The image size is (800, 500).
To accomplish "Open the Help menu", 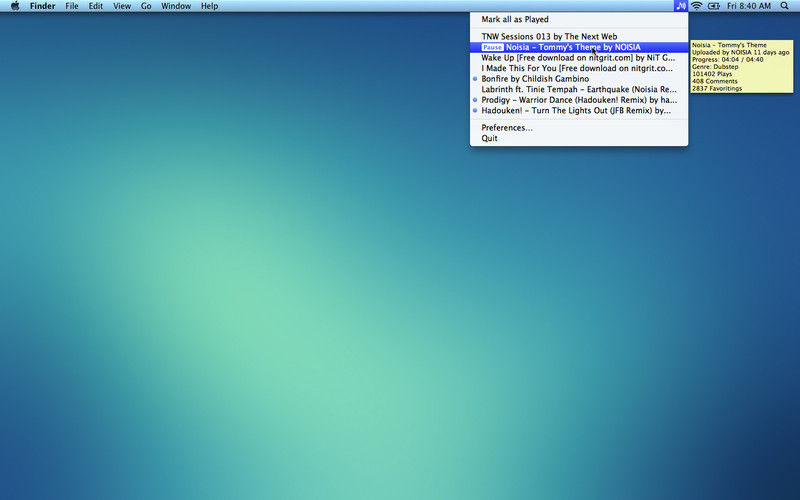I will click(209, 6).
